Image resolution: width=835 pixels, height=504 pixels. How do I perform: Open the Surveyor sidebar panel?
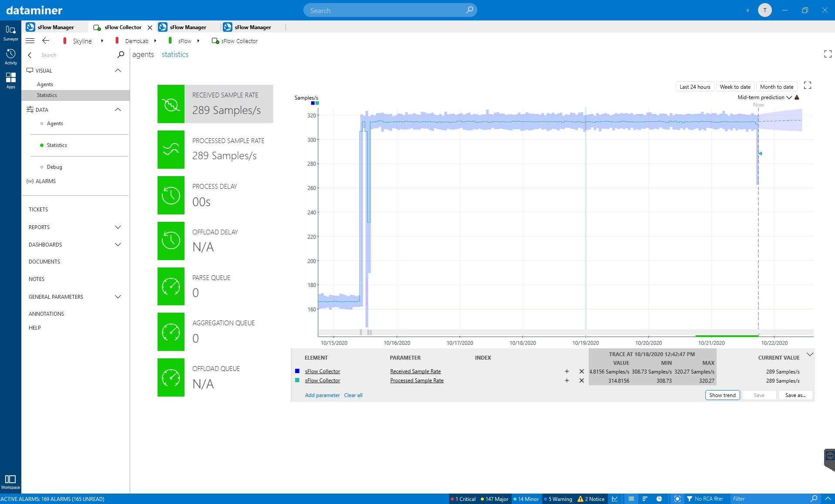coord(10,33)
